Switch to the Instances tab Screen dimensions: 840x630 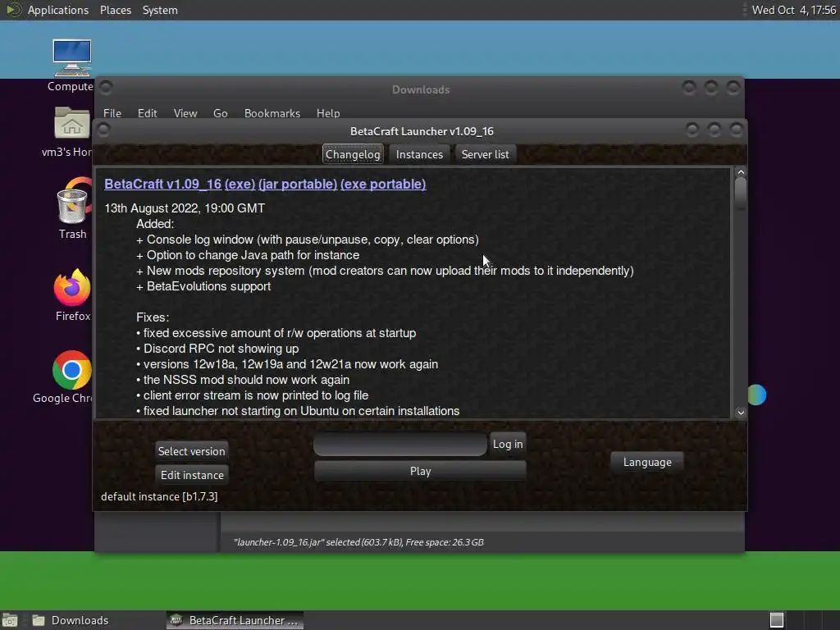[419, 154]
